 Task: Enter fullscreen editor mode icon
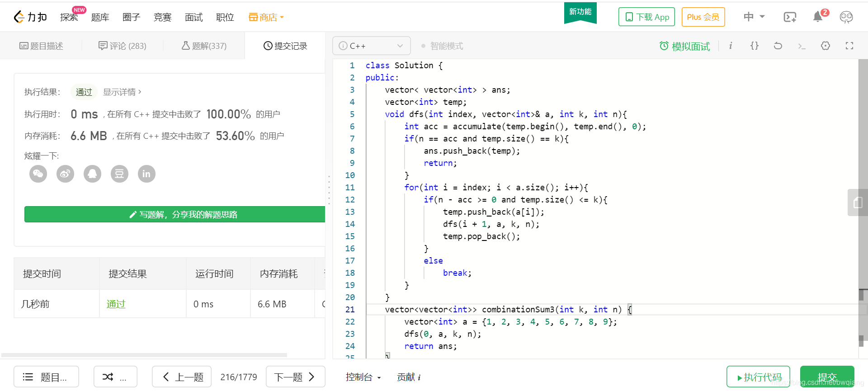pos(849,46)
